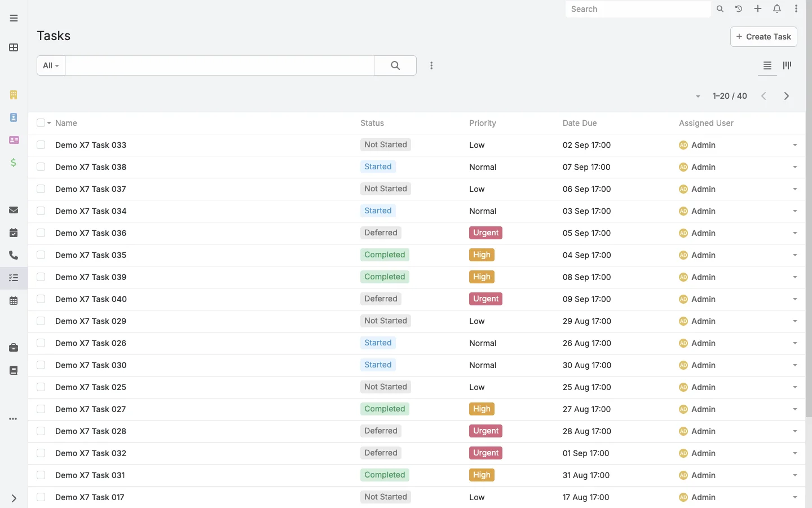This screenshot has height=508, width=812.
Task: Click the quick create plus icon
Action: coord(758,9)
